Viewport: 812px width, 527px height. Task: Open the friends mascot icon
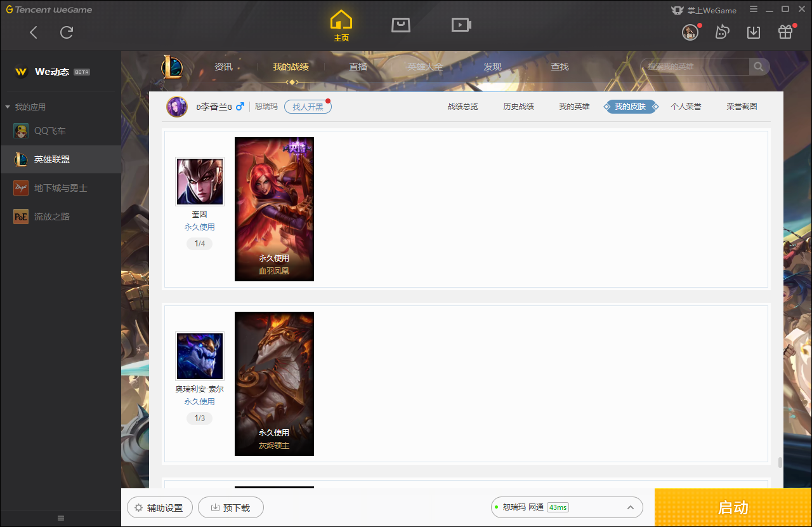(722, 32)
